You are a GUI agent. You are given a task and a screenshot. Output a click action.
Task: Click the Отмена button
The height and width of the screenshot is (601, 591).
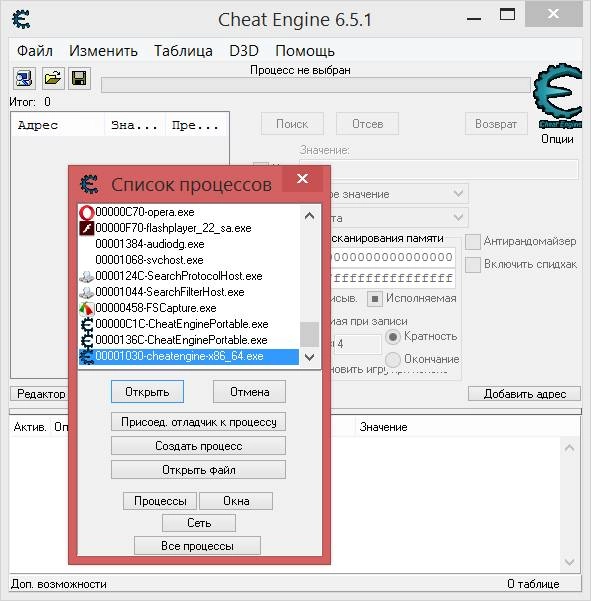coord(250,392)
